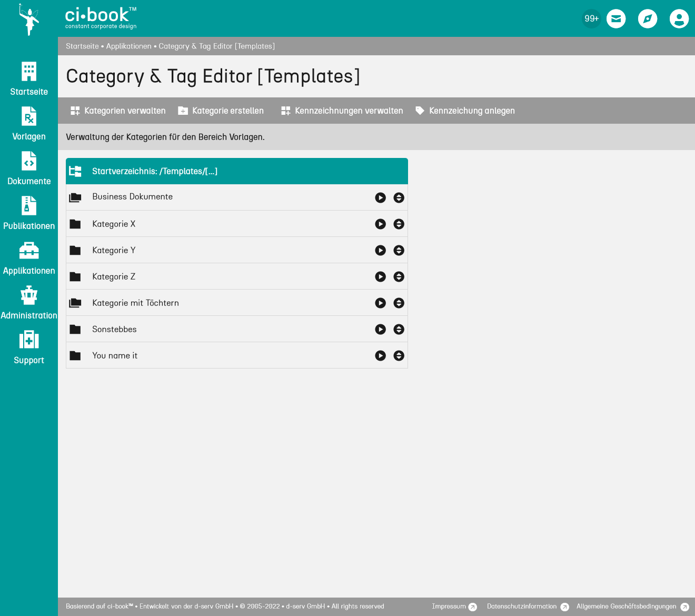The width and height of the screenshot is (695, 616).
Task: Select the Kategorie mit Töchtern row label
Action: (135, 303)
